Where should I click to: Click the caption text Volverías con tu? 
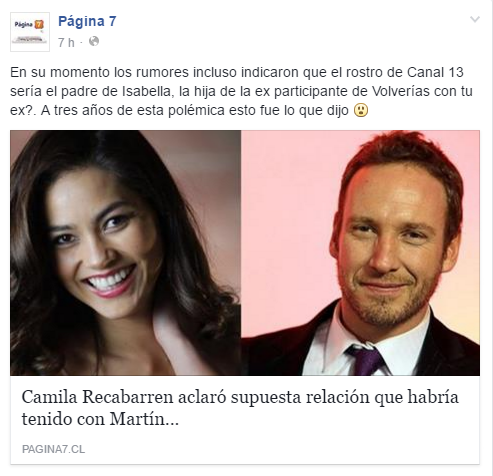click(422, 91)
